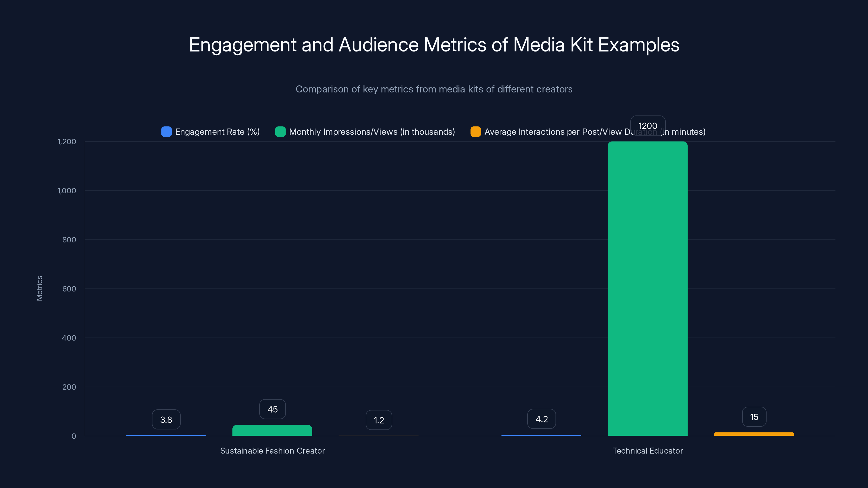Click the 1.2 orange value badge
The image size is (868, 488).
[x=379, y=420]
